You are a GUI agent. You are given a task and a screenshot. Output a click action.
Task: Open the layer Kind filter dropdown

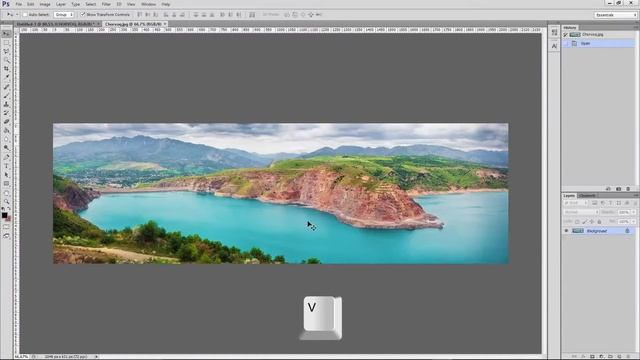(576, 203)
